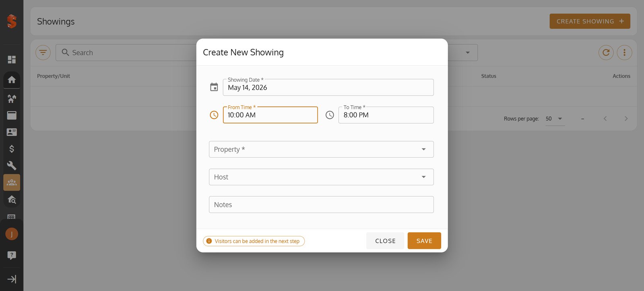The height and width of the screenshot is (291, 644).
Task: Click the Showing Date field
Action: click(328, 87)
